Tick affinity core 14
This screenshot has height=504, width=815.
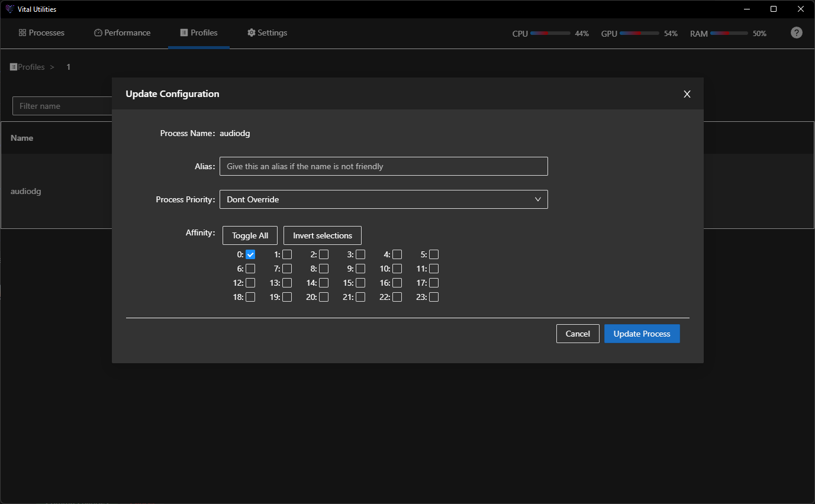tap(324, 283)
